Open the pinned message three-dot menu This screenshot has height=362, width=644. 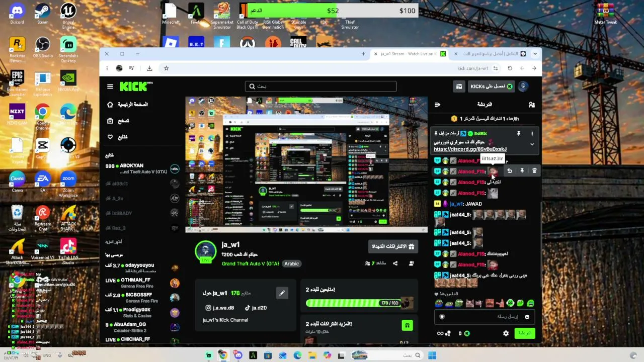(532, 134)
